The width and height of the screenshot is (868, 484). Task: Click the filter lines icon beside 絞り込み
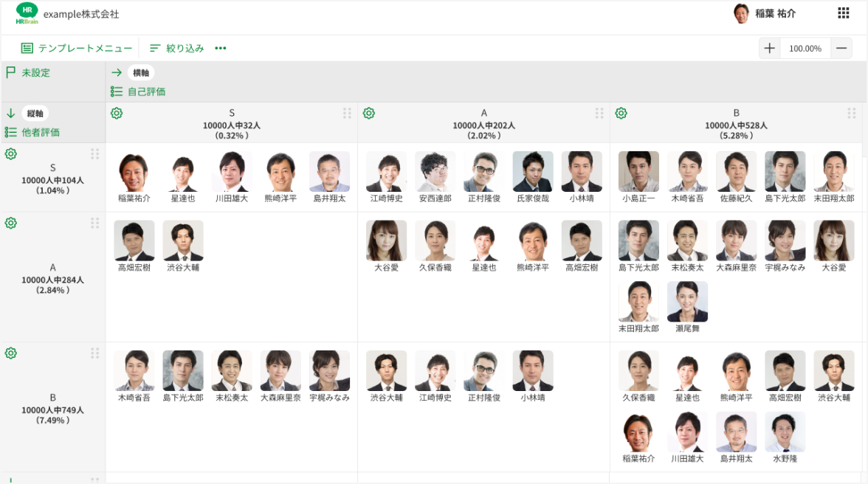[x=155, y=49]
